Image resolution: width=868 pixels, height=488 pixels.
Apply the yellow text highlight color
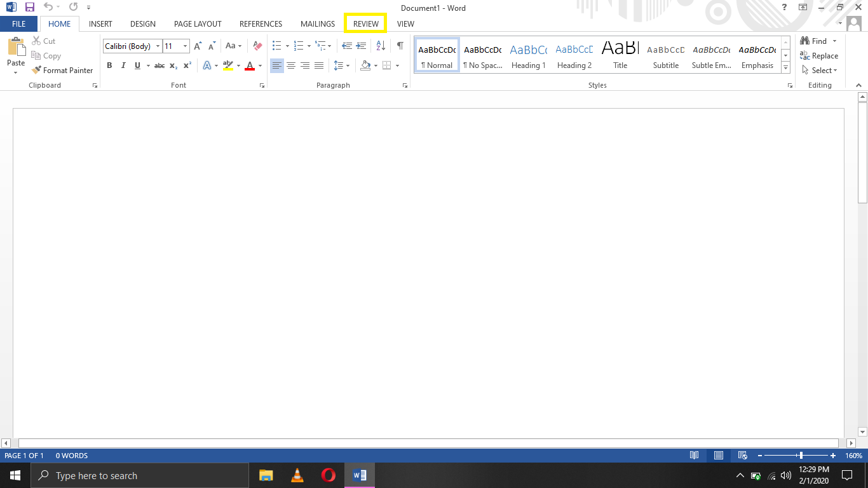(x=228, y=65)
